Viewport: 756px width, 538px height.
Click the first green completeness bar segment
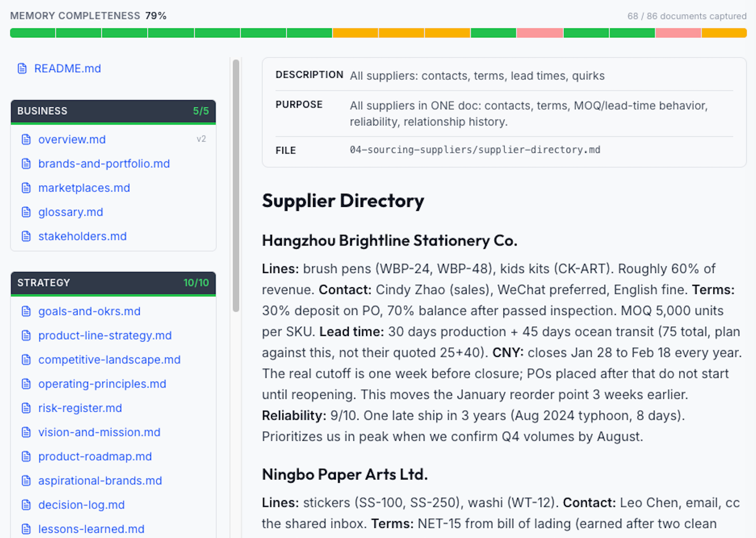click(x=32, y=33)
